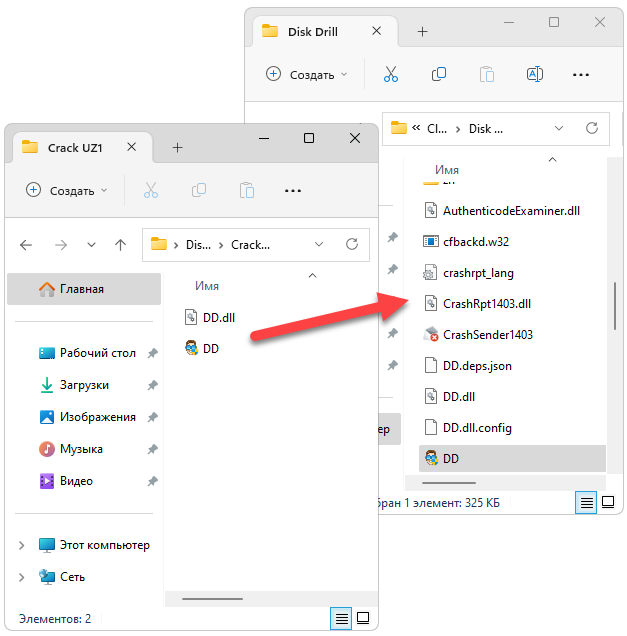Click horizontal scrollbar in Disk Drill file list
Image resolution: width=627 pixels, height=636 pixels.
coord(449,483)
